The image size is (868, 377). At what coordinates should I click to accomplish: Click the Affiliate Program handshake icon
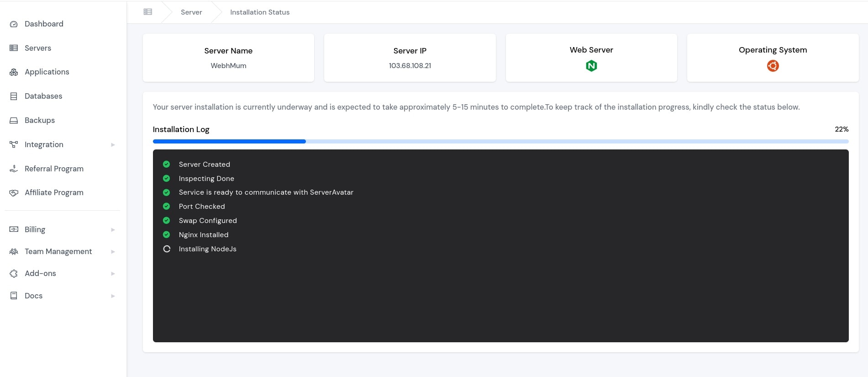pyautogui.click(x=14, y=193)
